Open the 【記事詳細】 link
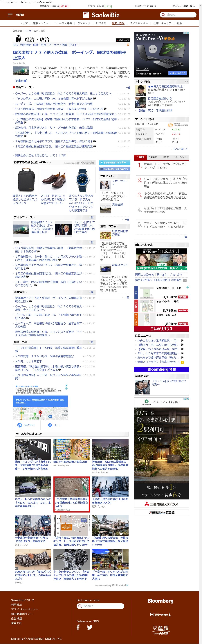Image resolution: width=202 pixels, height=644 pixels. 21,81
